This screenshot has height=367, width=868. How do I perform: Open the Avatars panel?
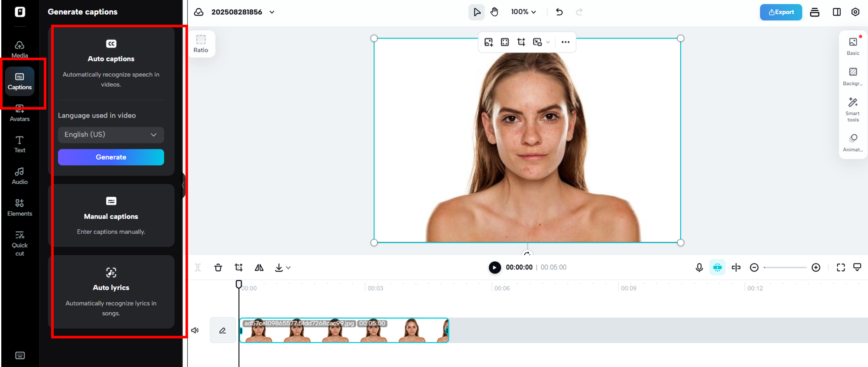[x=20, y=113]
